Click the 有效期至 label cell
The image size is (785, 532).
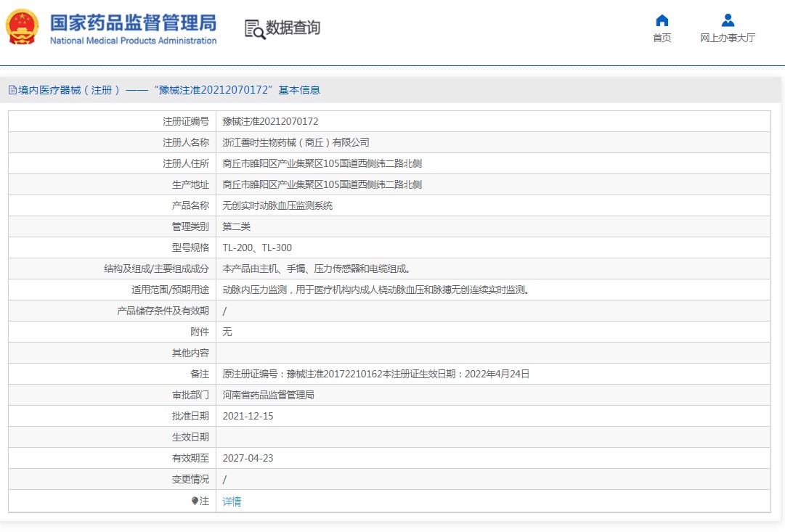[112, 458]
